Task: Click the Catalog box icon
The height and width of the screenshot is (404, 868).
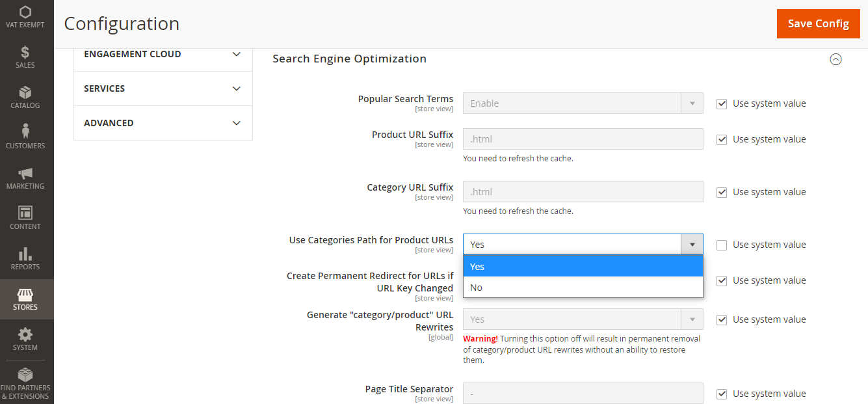Action: click(25, 92)
